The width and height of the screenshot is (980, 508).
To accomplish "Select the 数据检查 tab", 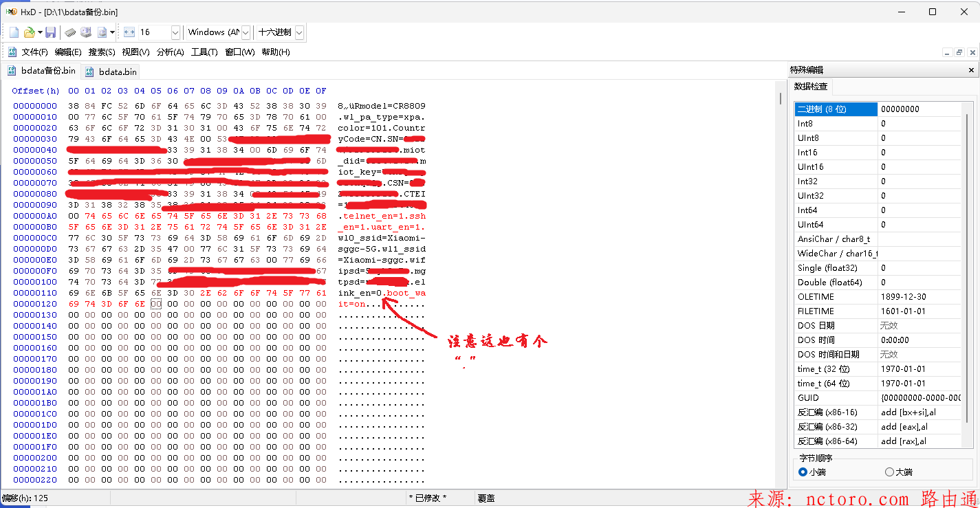I will coord(811,87).
